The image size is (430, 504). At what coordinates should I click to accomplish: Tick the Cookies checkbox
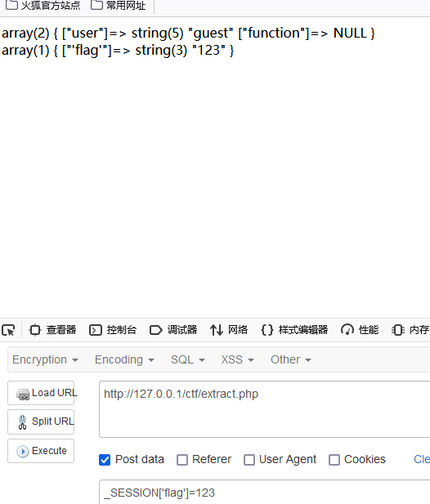(334, 460)
